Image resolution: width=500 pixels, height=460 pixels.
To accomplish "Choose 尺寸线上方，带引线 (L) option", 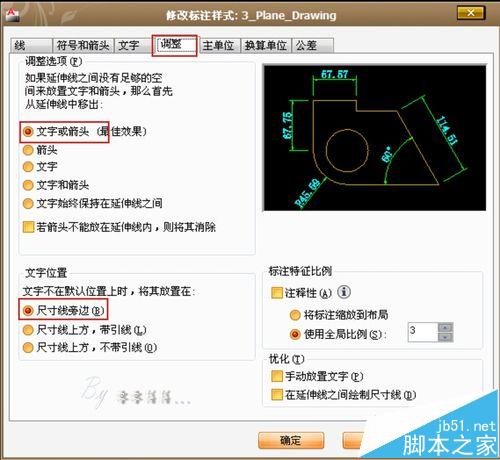I will coord(28,330).
